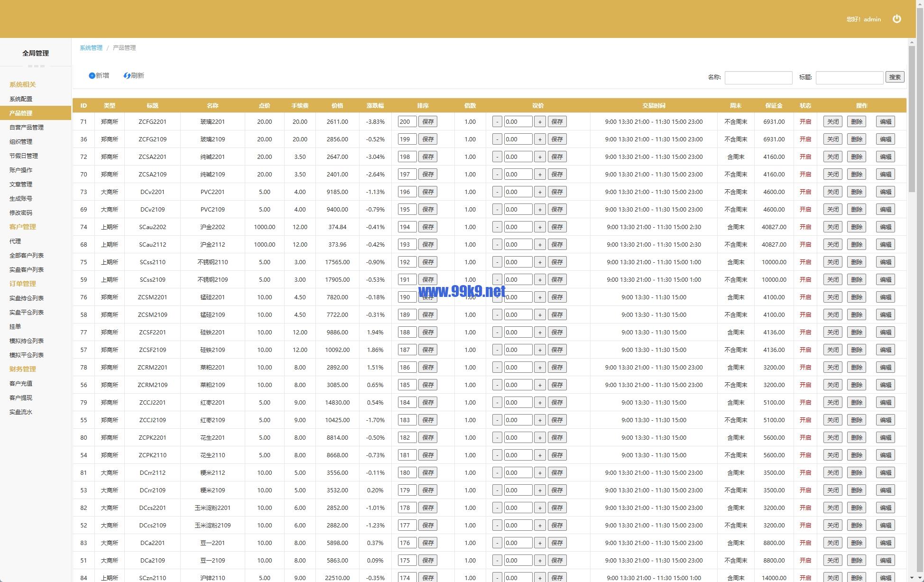Click sort input with value 199

click(x=407, y=139)
